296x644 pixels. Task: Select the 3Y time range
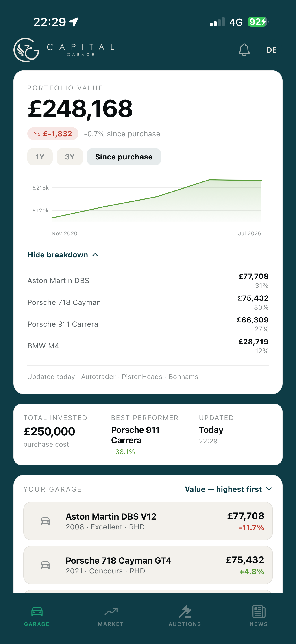(70, 157)
